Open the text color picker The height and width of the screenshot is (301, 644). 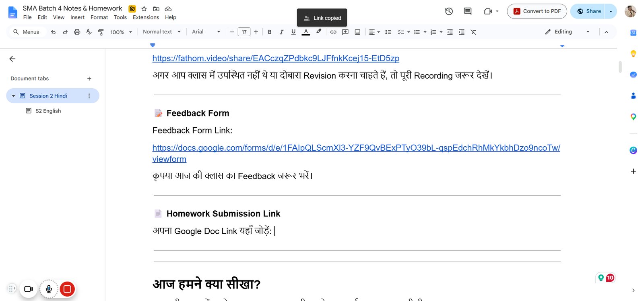tap(306, 32)
